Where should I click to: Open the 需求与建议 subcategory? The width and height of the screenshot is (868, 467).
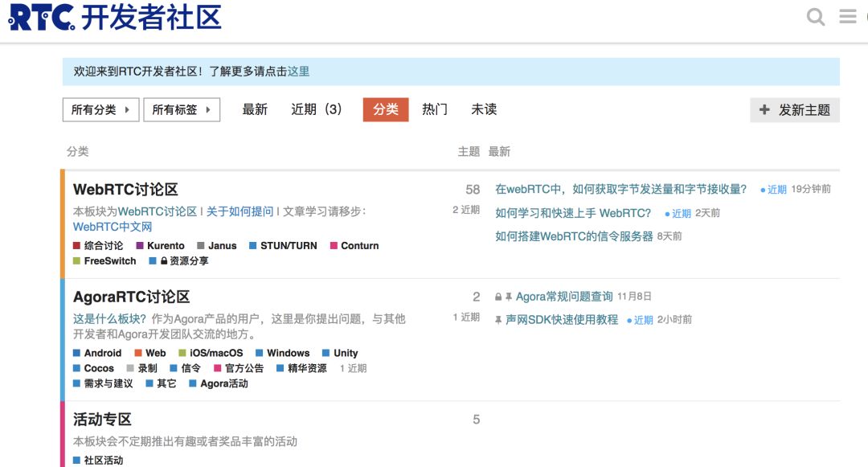(103, 383)
